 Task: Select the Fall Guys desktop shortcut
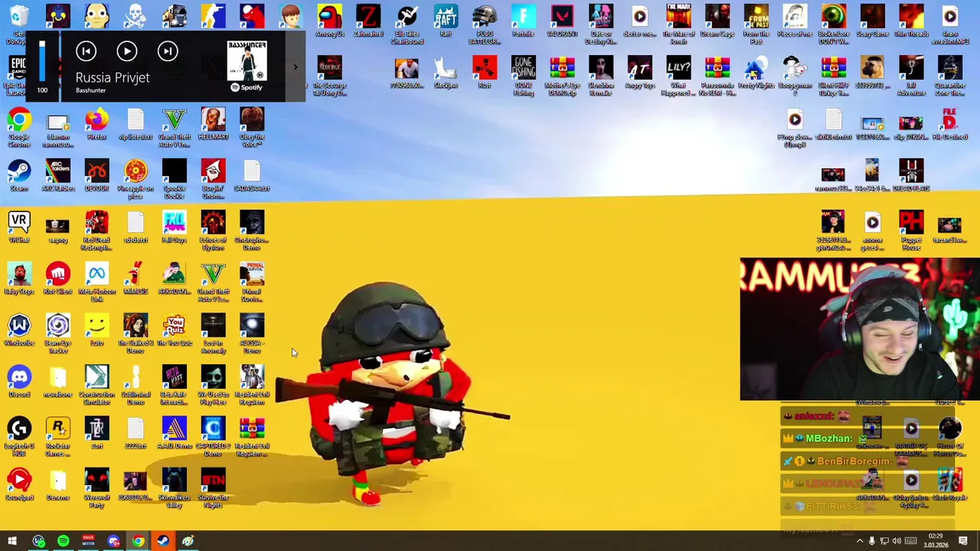click(174, 228)
